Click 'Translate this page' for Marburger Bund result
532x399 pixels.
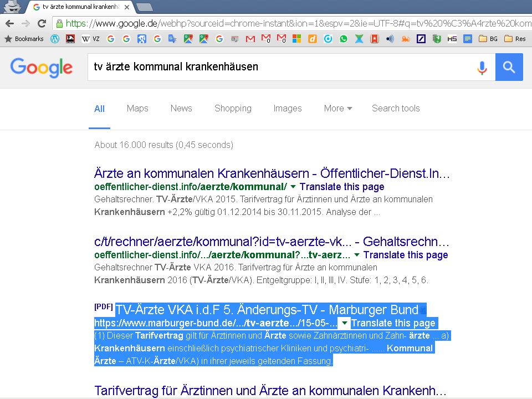393,323
